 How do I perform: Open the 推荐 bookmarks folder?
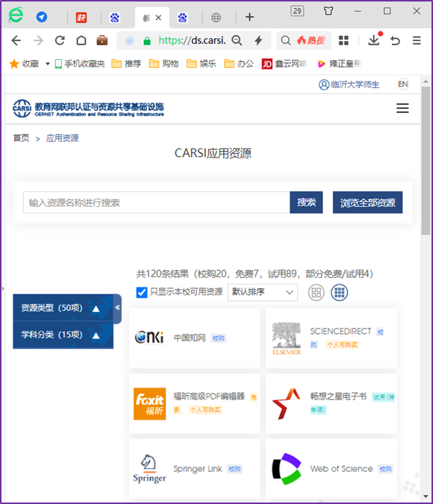(x=126, y=63)
